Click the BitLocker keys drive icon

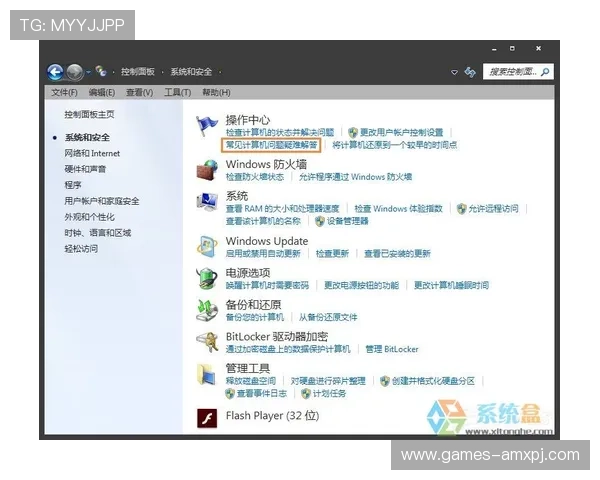tap(207, 342)
